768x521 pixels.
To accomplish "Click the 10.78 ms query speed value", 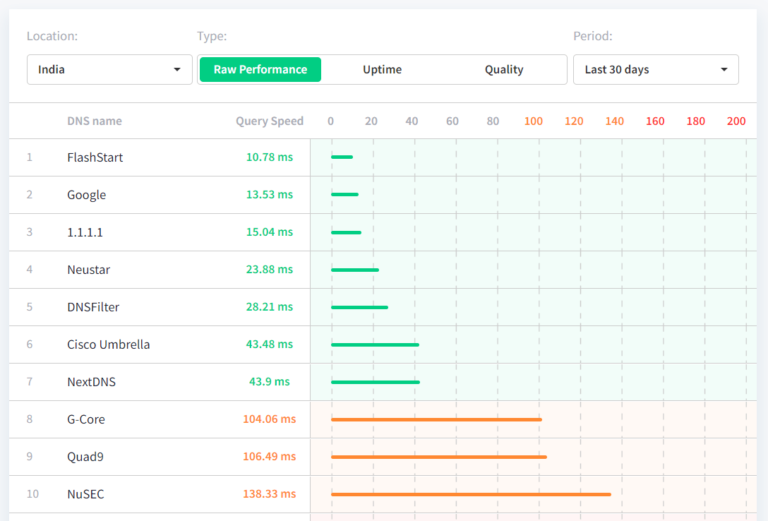I will pyautogui.click(x=269, y=157).
